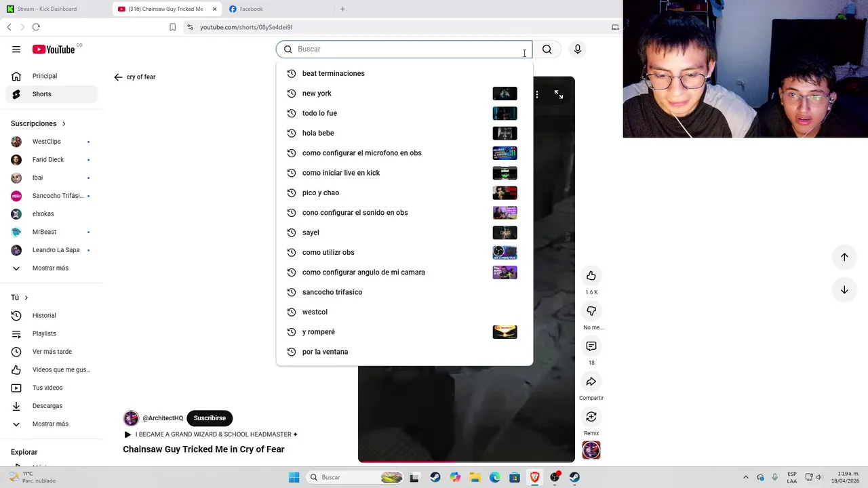Open linked video I BECAME A GRAND WIZARD

click(211, 434)
